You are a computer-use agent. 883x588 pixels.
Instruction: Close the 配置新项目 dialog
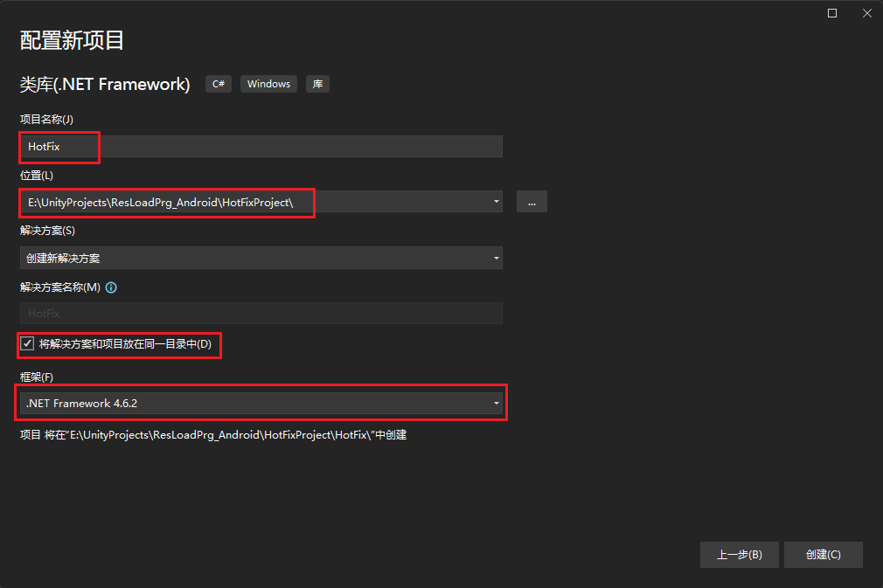click(866, 13)
